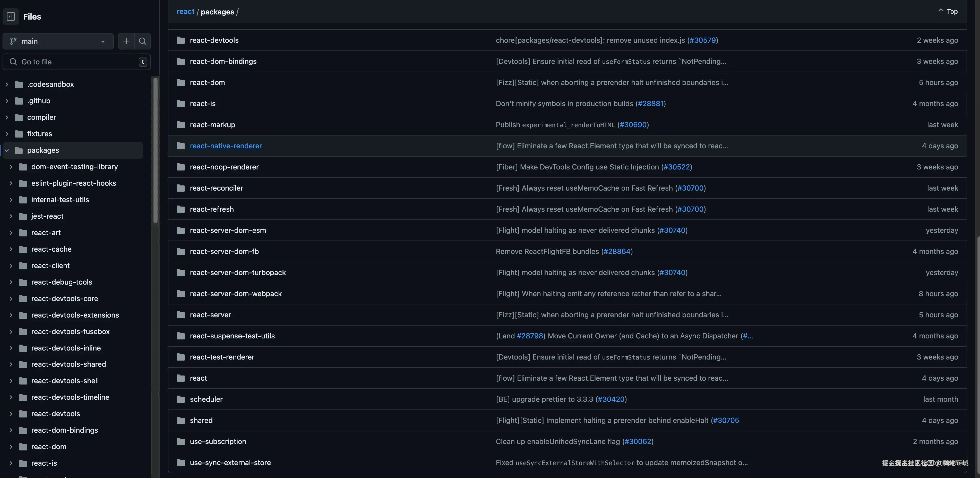Expand react-devtools-core in sidebar tree
The image size is (980, 478).
point(11,299)
